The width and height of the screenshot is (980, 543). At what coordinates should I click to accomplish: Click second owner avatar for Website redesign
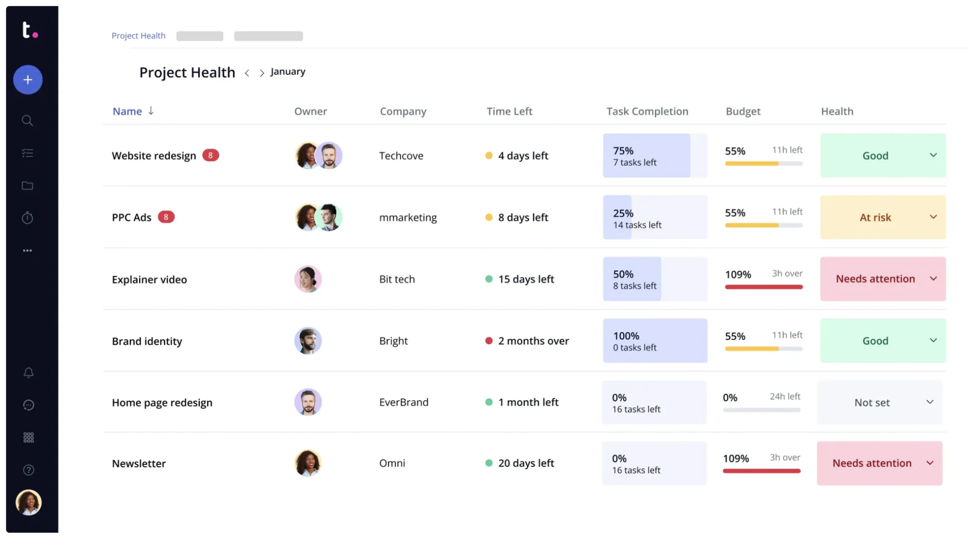329,156
